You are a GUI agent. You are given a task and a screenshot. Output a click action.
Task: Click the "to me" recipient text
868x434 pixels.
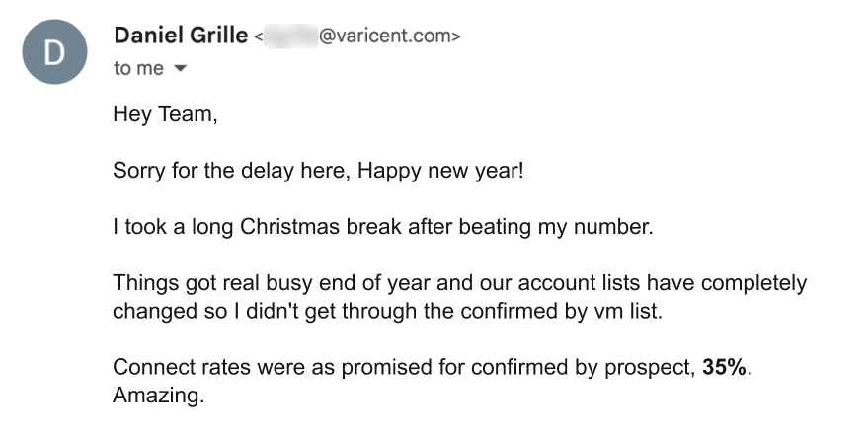tap(138, 70)
